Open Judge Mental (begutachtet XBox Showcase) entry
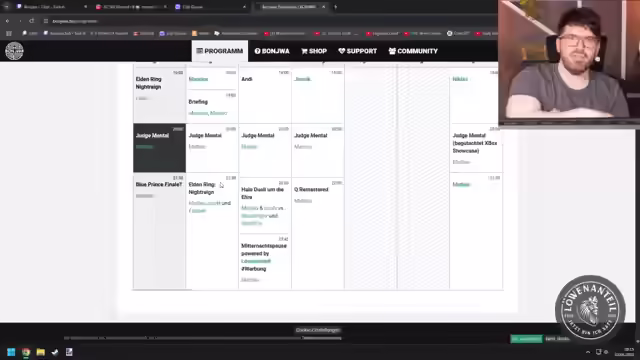This screenshot has height=360, width=640. (476, 148)
